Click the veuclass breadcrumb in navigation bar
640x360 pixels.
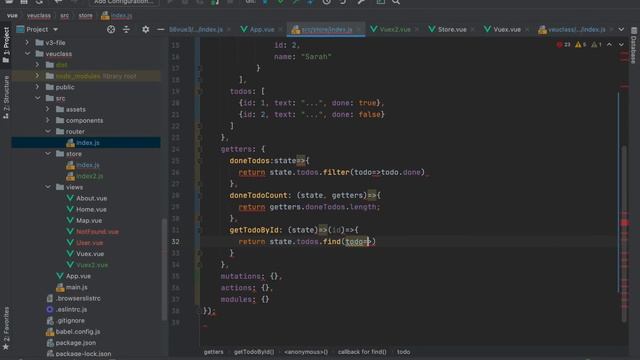point(39,16)
